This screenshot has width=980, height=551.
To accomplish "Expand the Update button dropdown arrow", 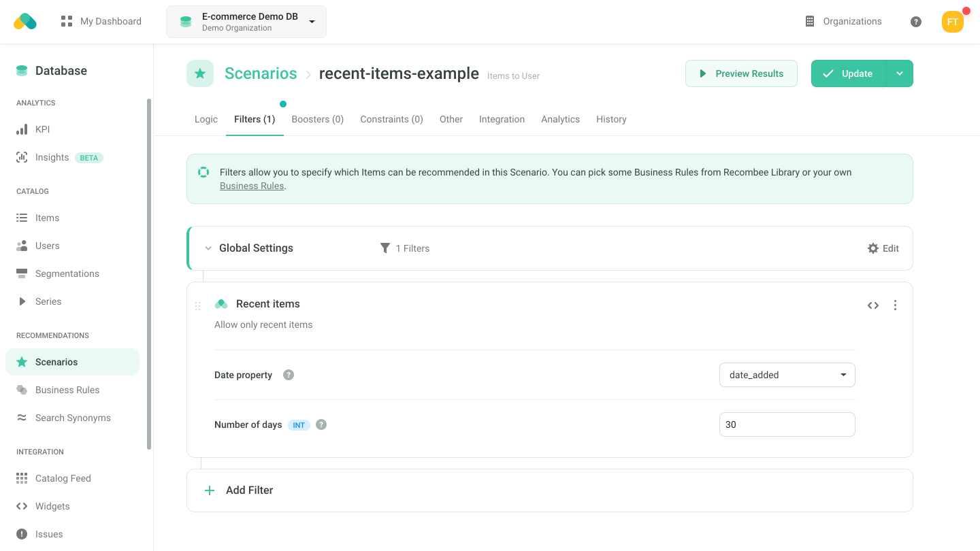I will tap(900, 73).
